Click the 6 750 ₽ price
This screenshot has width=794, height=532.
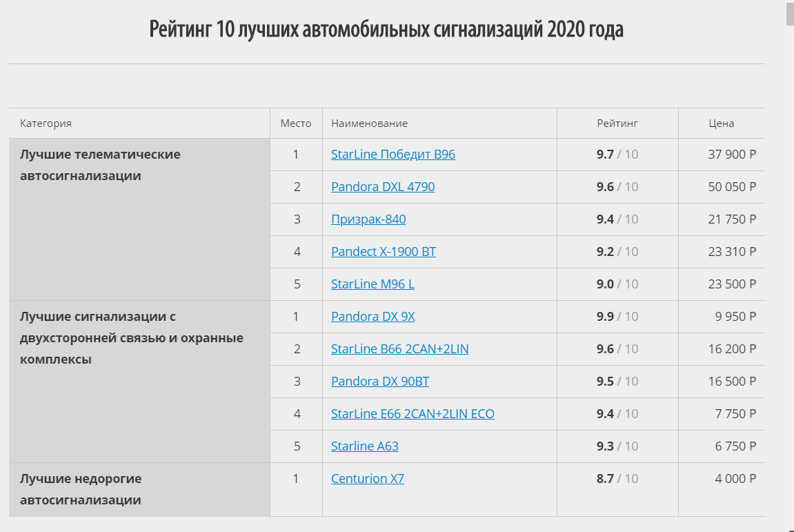tap(735, 446)
